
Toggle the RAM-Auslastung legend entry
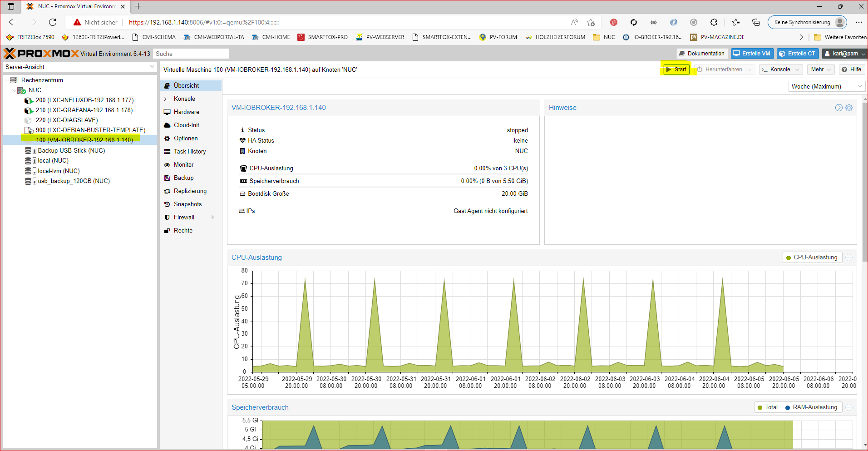pyautogui.click(x=811, y=407)
